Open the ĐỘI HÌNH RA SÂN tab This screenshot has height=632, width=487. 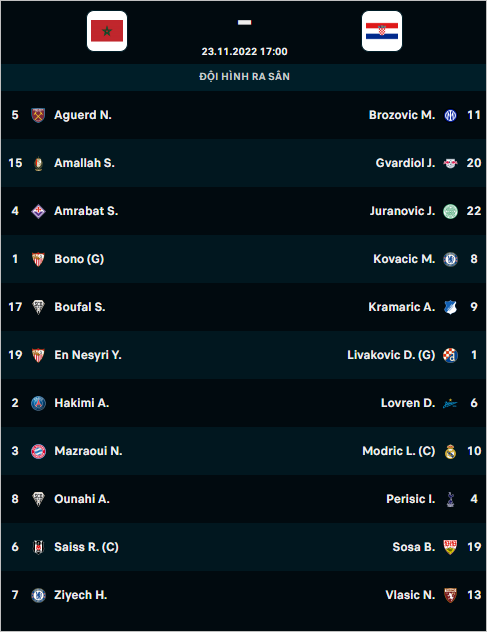click(x=244, y=77)
